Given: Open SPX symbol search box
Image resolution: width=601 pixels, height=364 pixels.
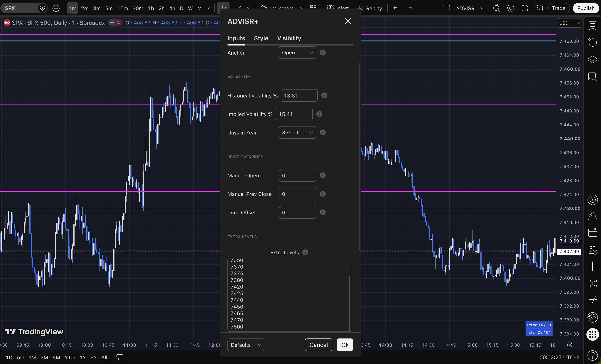Looking at the screenshot, I should pyautogui.click(x=24, y=8).
